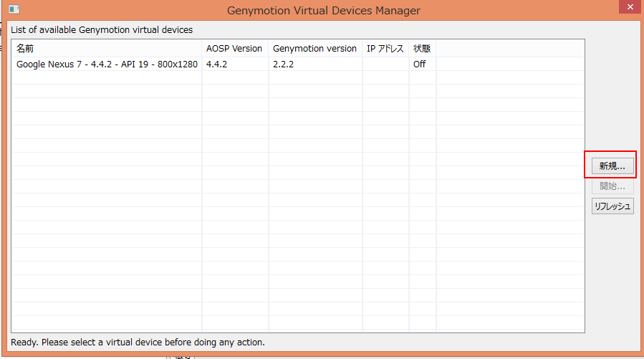Sort the list by the 名前 column header
The width and height of the screenshot is (644, 359).
pos(107,49)
